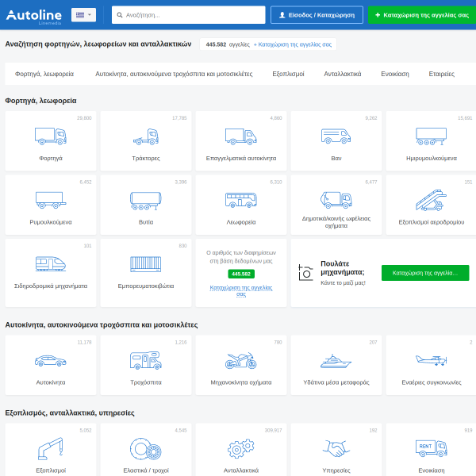Expand the Greek flag language dropdown
This screenshot has width=476, height=476.
pos(83,15)
